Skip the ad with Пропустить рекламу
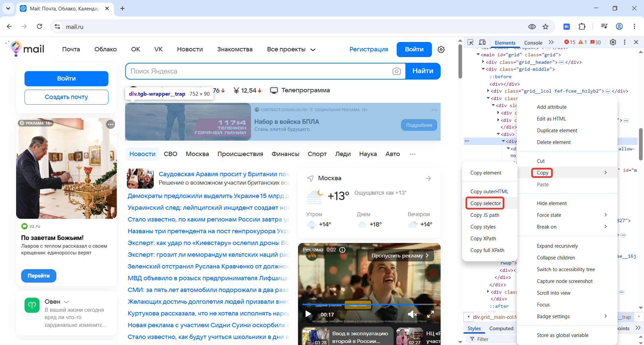The width and height of the screenshot is (644, 345). tap(400, 256)
